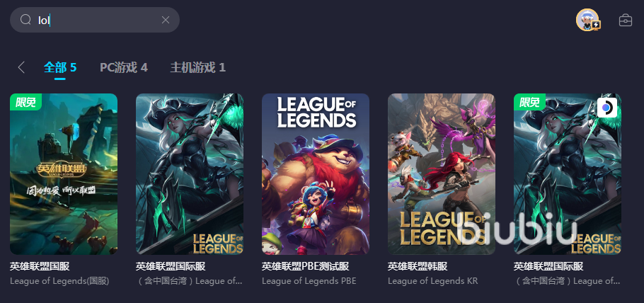Open the 英雄联盟国服 game cover
This screenshot has height=303, width=644.
[64, 174]
